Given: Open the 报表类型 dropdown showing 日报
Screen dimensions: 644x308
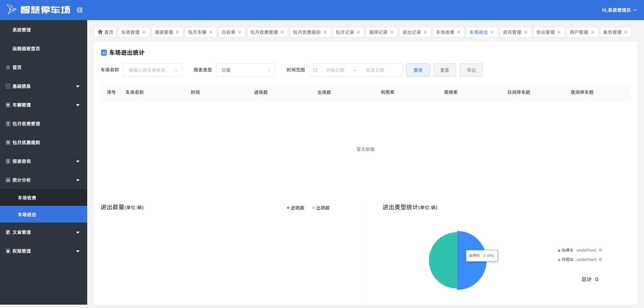Looking at the screenshot, I should [246, 70].
